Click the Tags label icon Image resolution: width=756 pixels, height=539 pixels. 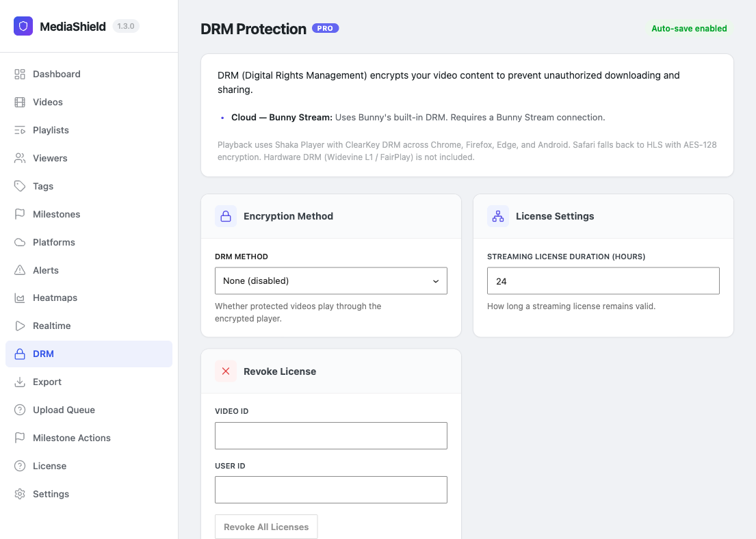tap(20, 186)
